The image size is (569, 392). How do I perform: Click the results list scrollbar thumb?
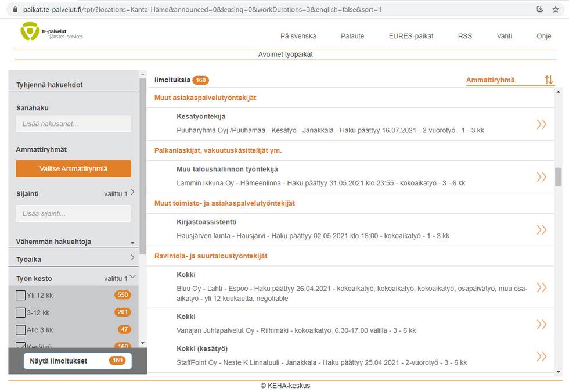pos(559,177)
